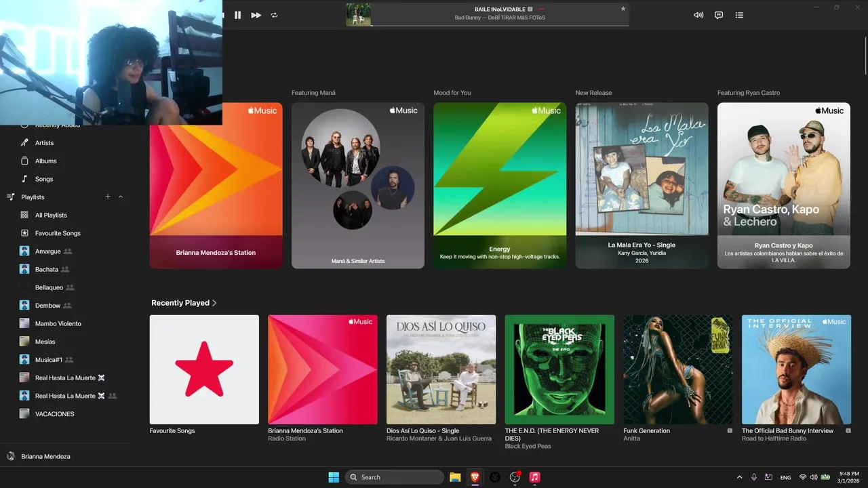868x488 pixels.
Task: Open the Bachata playlist
Action: click(x=47, y=269)
